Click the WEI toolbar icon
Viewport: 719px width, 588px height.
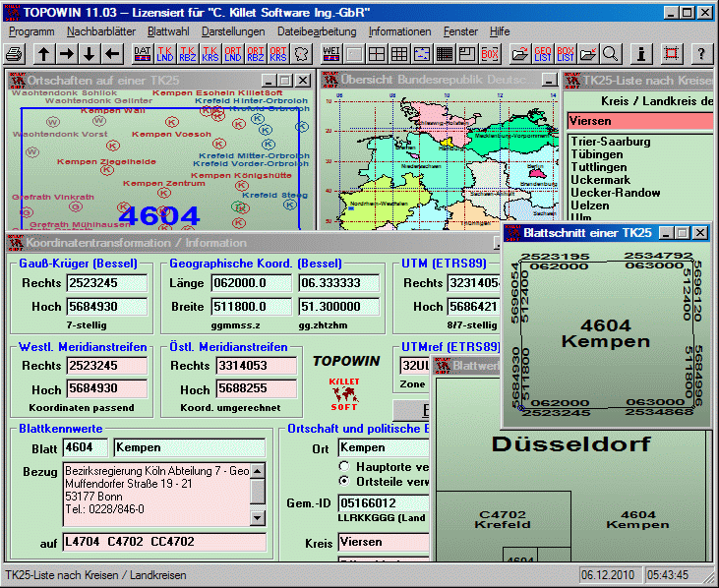point(331,54)
